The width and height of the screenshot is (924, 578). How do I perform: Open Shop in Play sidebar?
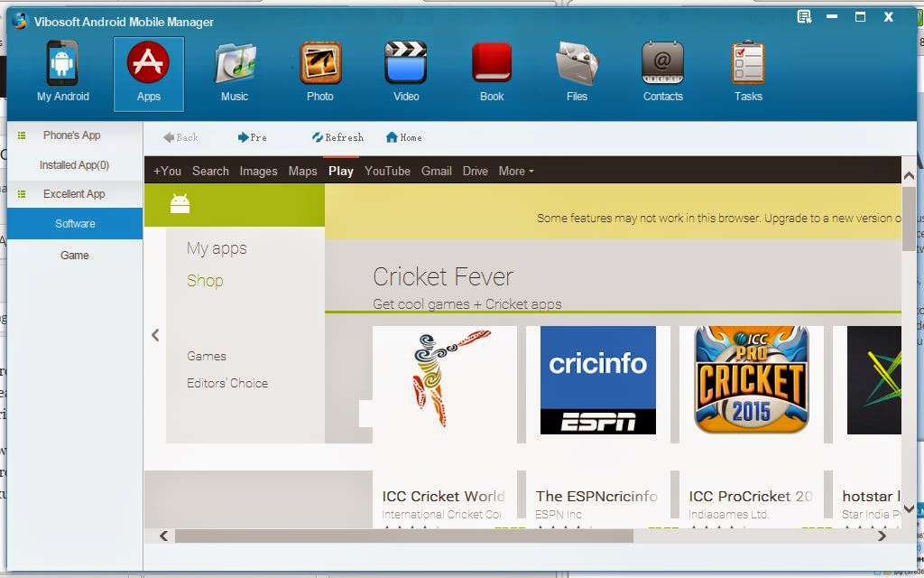(x=205, y=281)
